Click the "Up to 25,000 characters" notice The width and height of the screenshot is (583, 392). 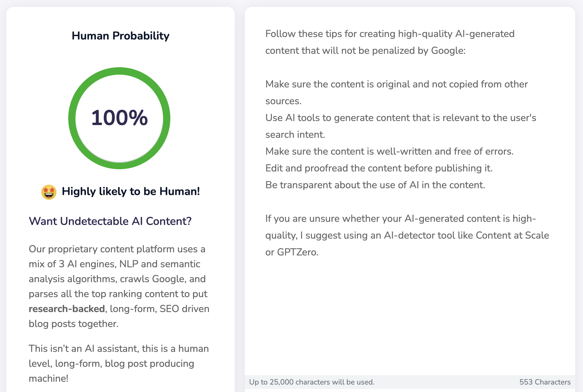click(312, 382)
